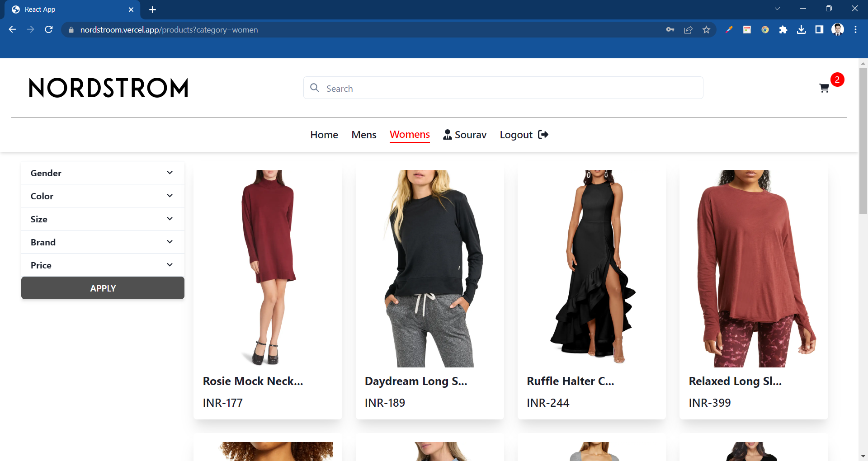Open Sourav account link

point(471,135)
